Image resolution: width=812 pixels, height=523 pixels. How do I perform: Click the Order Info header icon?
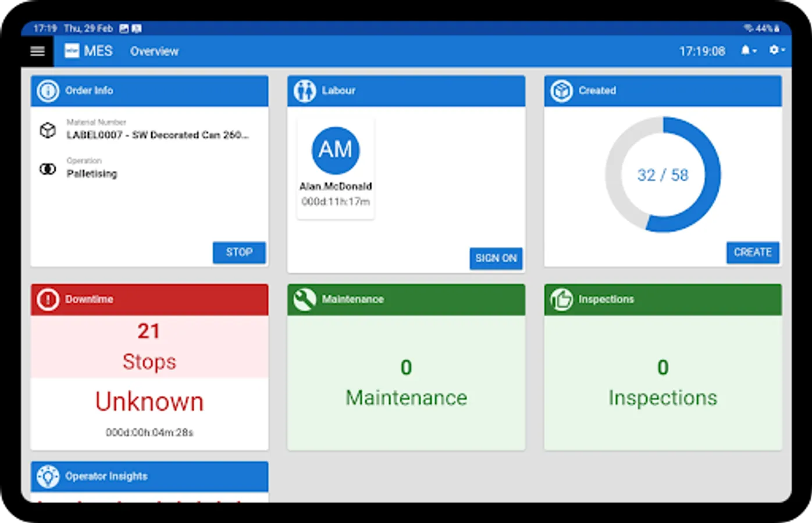tap(48, 91)
